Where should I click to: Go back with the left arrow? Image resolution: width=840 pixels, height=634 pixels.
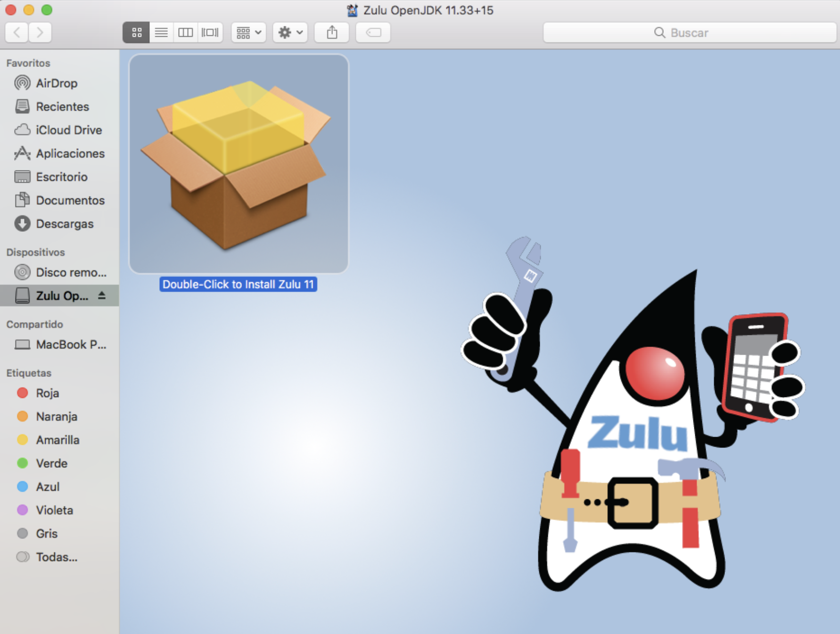tap(16, 33)
